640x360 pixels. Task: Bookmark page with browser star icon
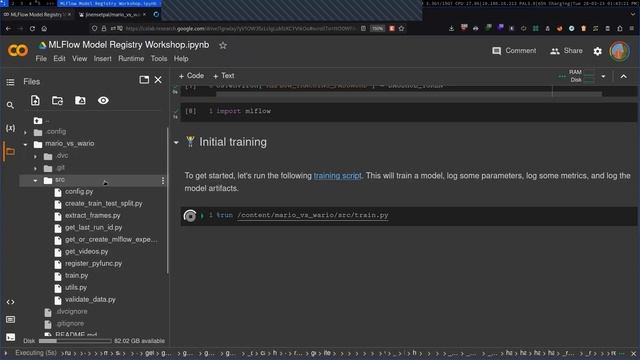(x=402, y=29)
